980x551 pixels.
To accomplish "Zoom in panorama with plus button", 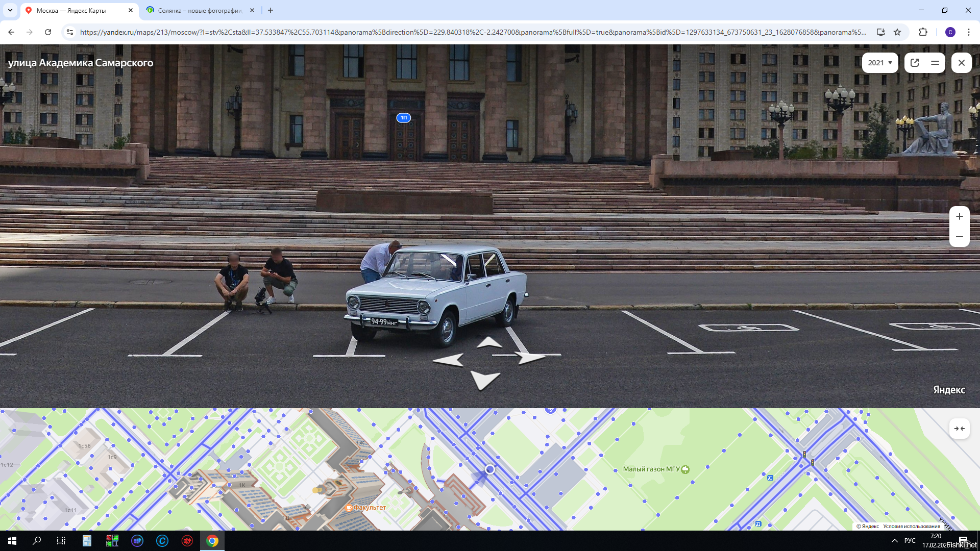I will pos(959,216).
